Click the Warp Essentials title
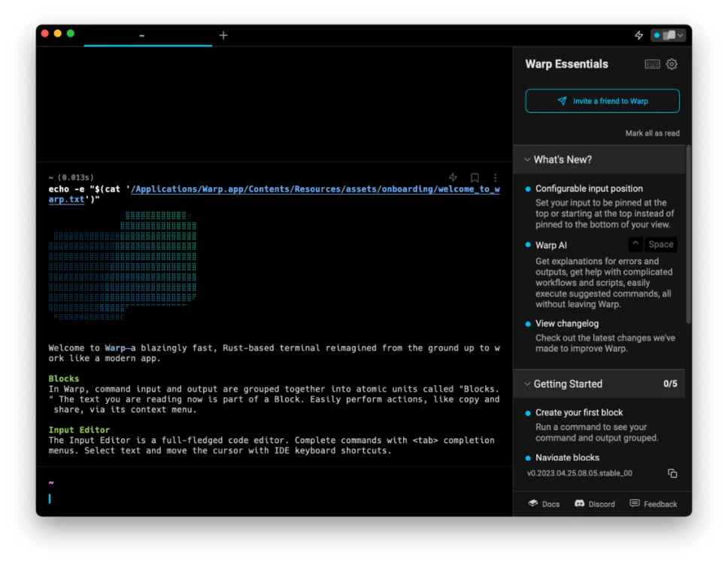The height and width of the screenshot is (564, 728). coord(566,64)
